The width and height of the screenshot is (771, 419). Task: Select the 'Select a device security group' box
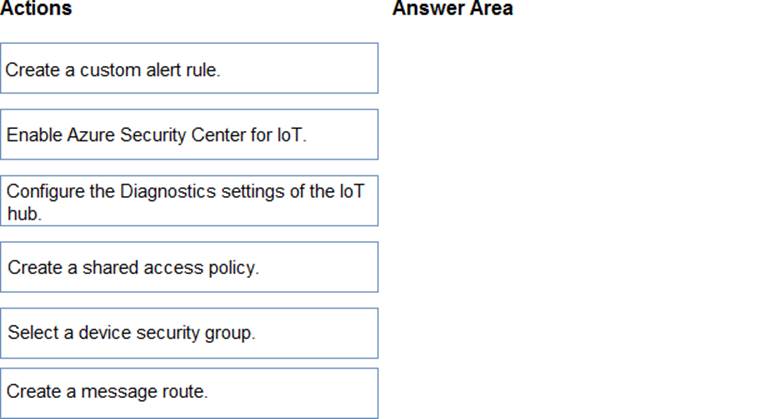coord(189,333)
